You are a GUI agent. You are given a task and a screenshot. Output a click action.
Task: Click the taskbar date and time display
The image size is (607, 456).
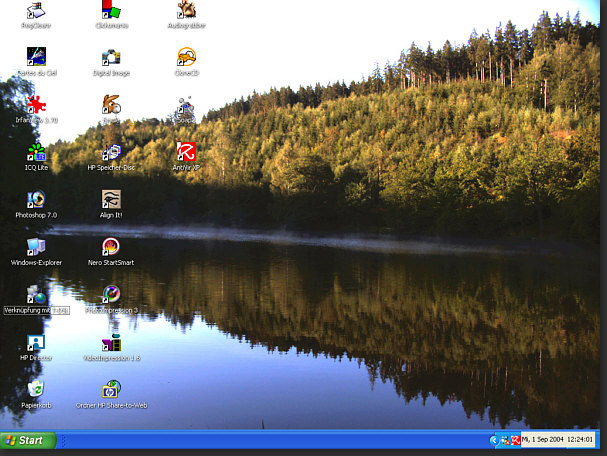558,439
